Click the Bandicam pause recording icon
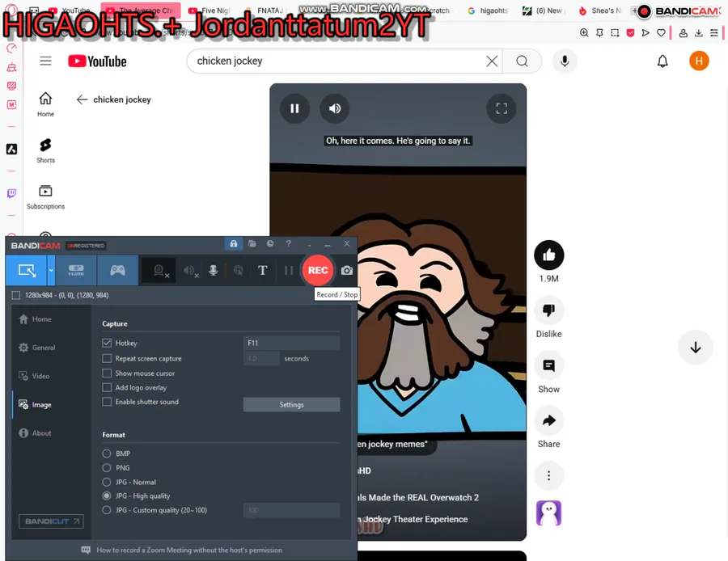This screenshot has height=561, width=728. pyautogui.click(x=288, y=270)
